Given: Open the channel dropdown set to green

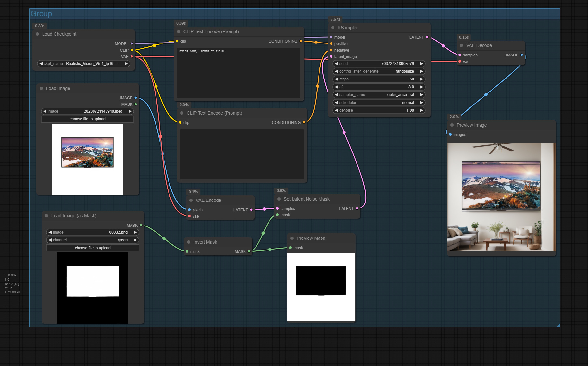Looking at the screenshot, I should point(93,240).
